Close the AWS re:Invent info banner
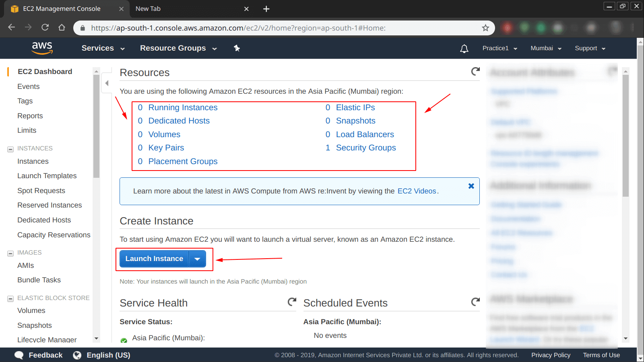 click(x=471, y=186)
